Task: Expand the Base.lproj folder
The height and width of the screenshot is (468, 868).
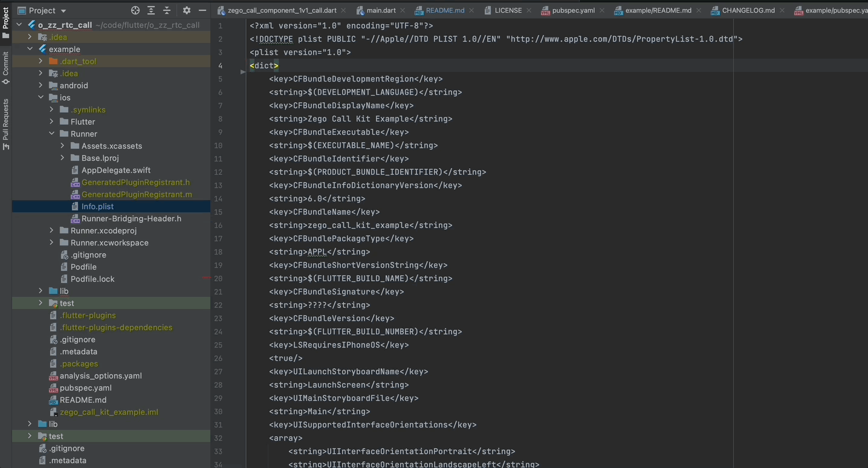Action: pos(62,158)
